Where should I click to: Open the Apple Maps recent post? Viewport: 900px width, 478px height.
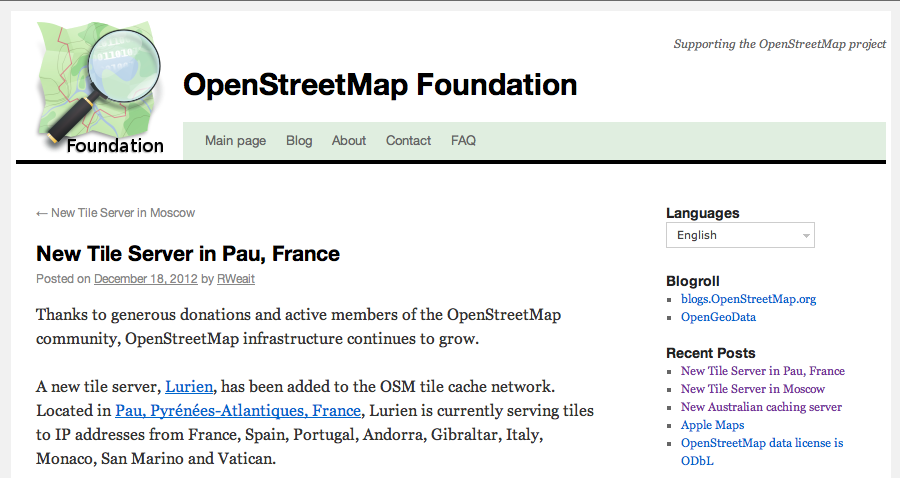click(712, 425)
